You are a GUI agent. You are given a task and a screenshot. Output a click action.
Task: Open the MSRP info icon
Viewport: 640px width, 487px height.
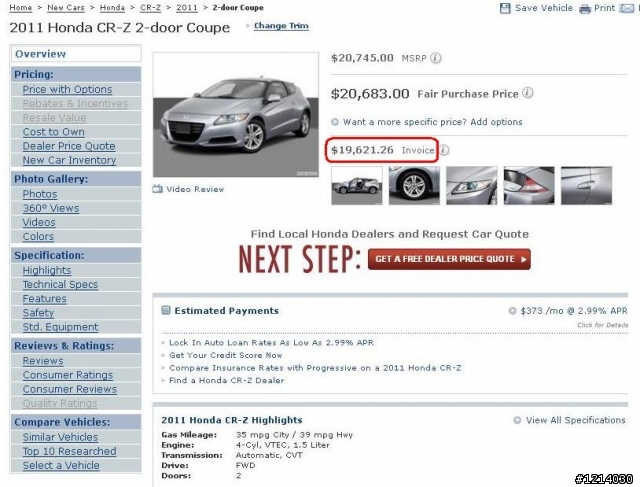pos(436,58)
